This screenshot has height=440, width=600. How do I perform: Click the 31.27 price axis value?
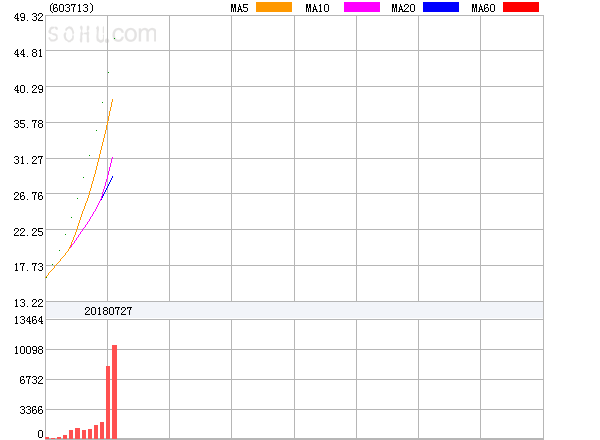click(29, 160)
